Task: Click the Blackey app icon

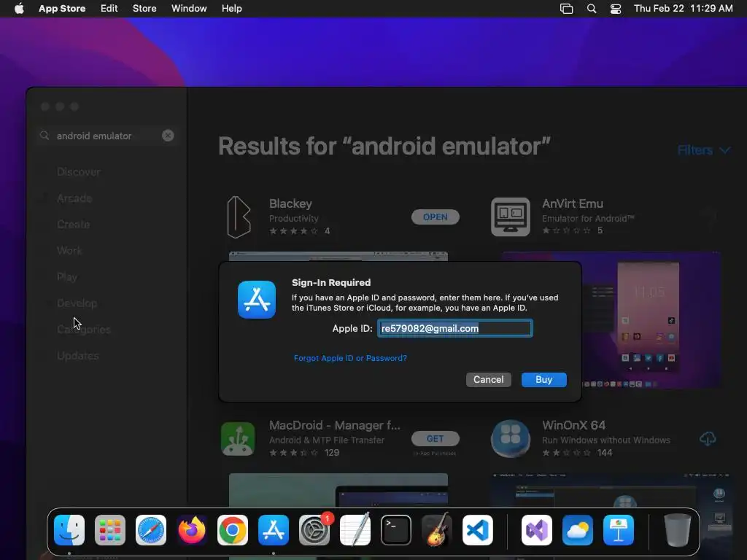Action: tap(239, 217)
